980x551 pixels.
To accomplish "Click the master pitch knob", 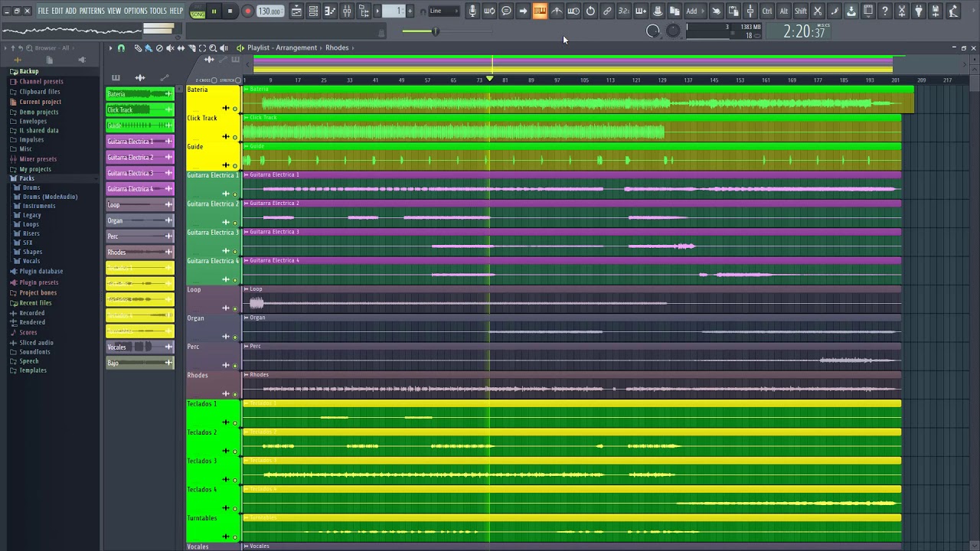I will pos(673,31).
